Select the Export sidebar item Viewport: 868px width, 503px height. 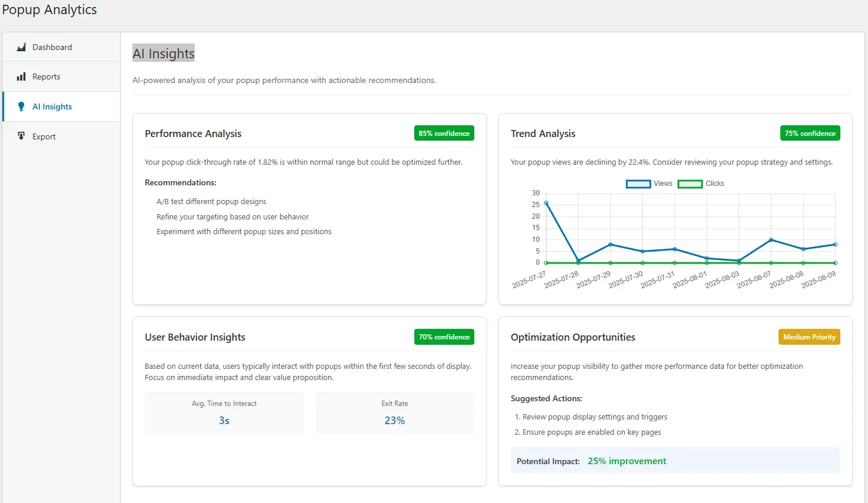(x=44, y=136)
